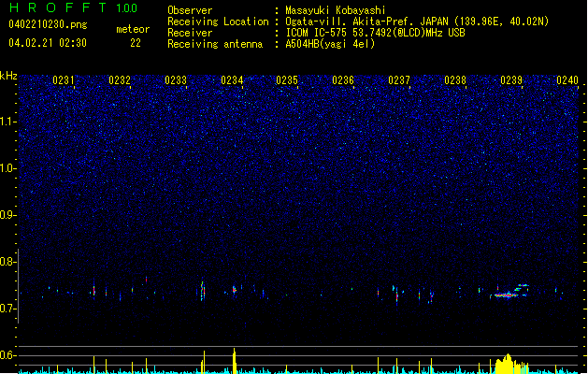588x374 pixels.
Task: Click the 1.0 kHz axis label
Action: pyautogui.click(x=8, y=168)
